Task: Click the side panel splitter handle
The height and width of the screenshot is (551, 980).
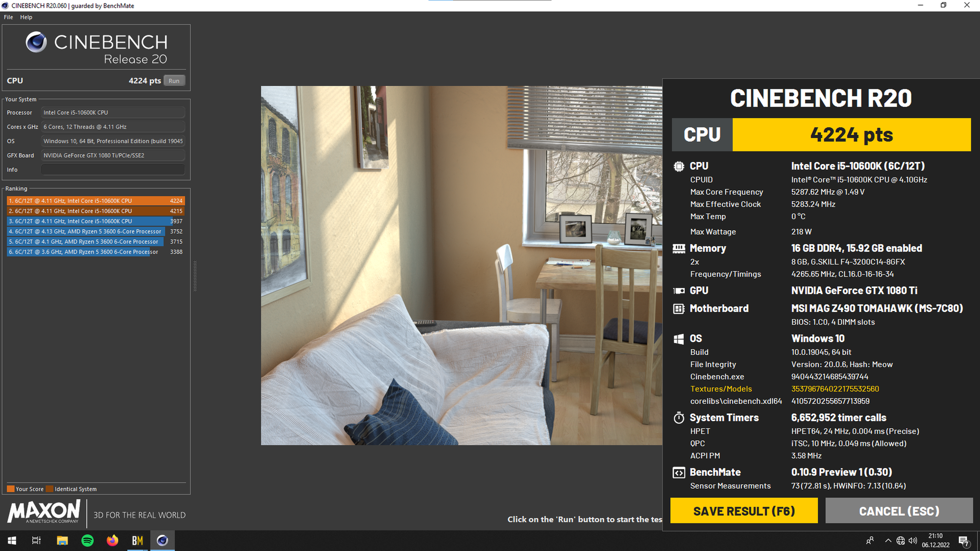Action: [x=194, y=276]
